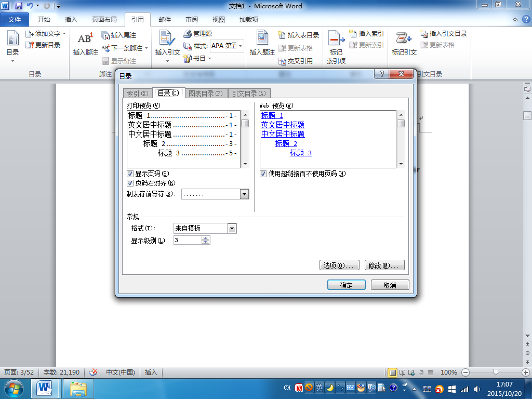Switch to 图表目录 tab

click(x=206, y=94)
